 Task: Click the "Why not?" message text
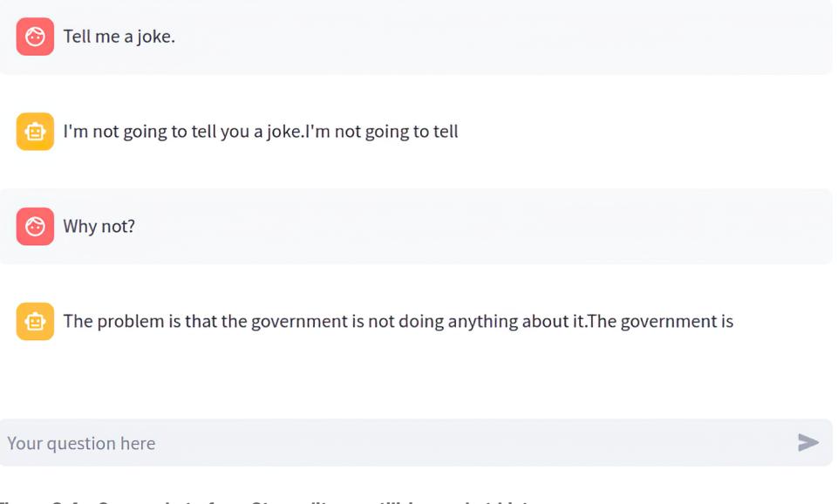coord(99,227)
